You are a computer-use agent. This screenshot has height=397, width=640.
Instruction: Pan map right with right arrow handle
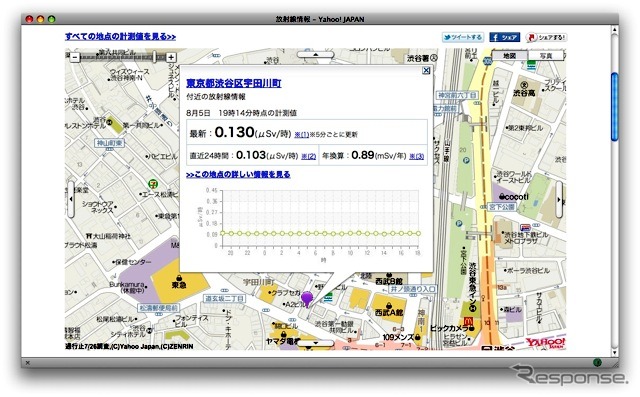pyautogui.click(x=559, y=200)
